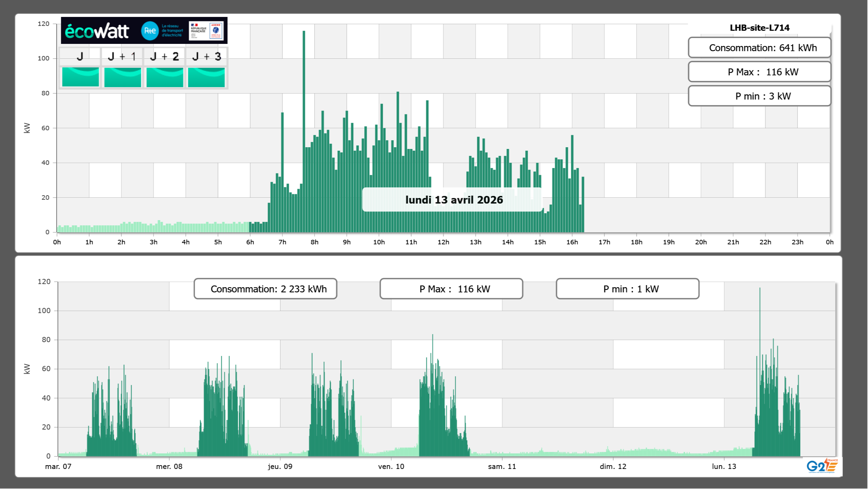Click the weekly Consommation 2 233 kWh box
The height and width of the screenshot is (489, 868).
265,289
